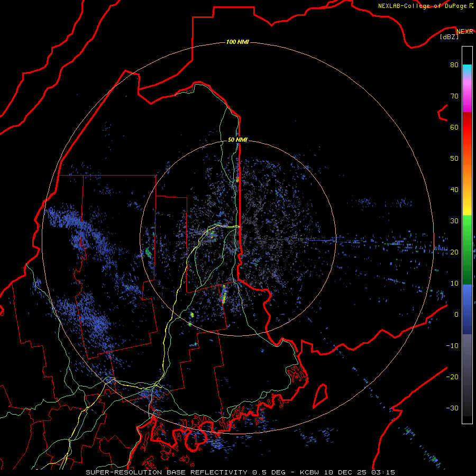Click the 30 value on the dBZ scale
The height and width of the screenshot is (476, 476).
[454, 221]
